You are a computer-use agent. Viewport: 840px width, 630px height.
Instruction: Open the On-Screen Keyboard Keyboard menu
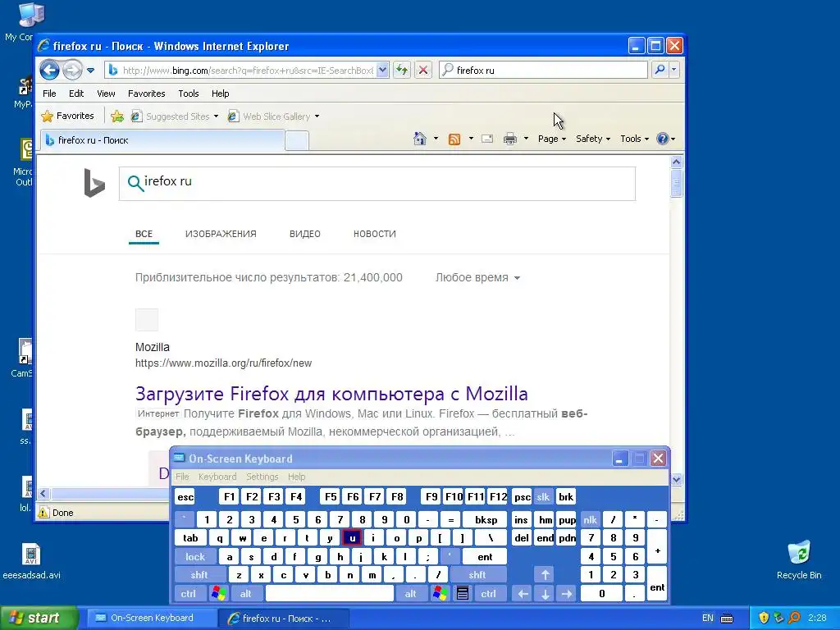[x=217, y=477]
